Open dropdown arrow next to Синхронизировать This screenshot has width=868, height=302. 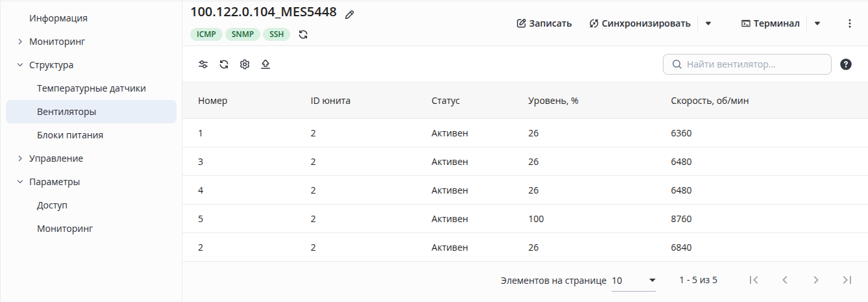coord(708,23)
